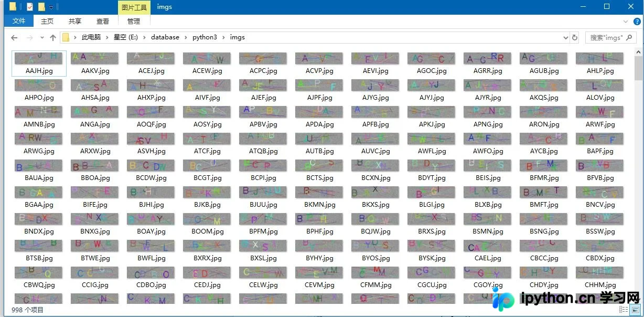Select the BEIS.jpg image file
The height and width of the screenshot is (317, 644).
(x=488, y=170)
